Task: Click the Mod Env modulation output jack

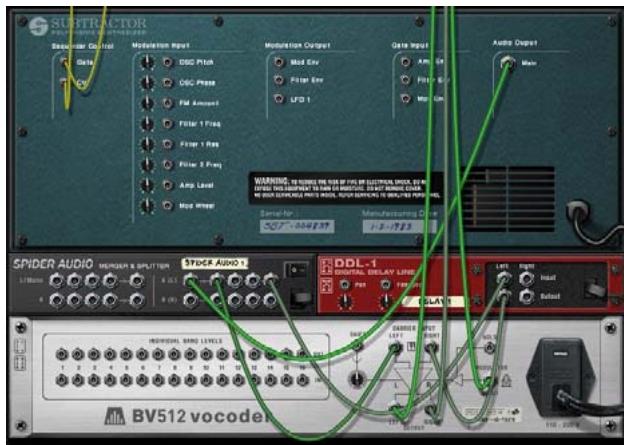Action: (279, 62)
